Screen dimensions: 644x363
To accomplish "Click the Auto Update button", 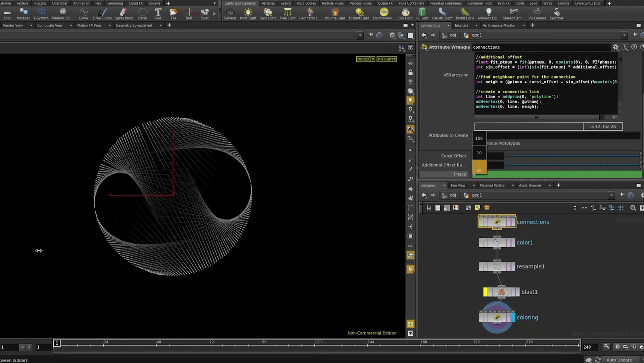I will click(x=619, y=359).
